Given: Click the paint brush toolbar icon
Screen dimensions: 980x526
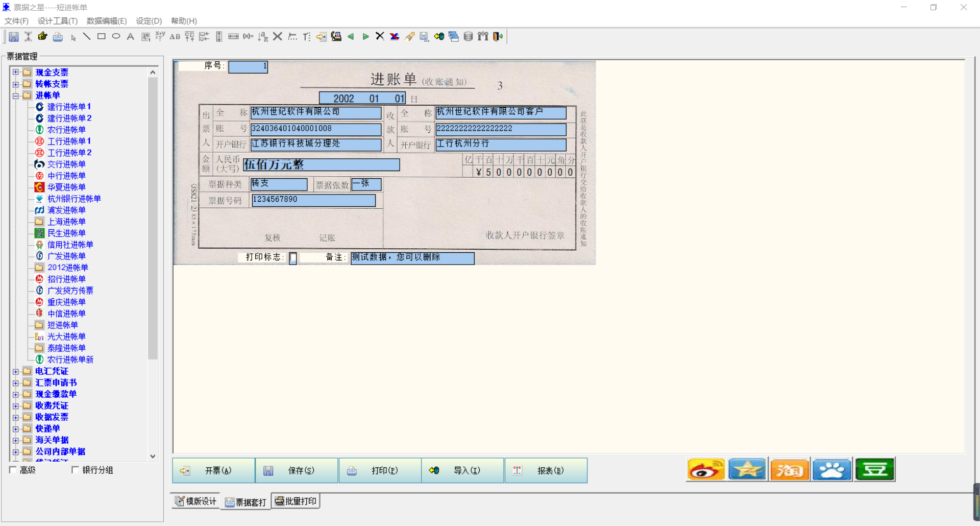Looking at the screenshot, I should 409,36.
